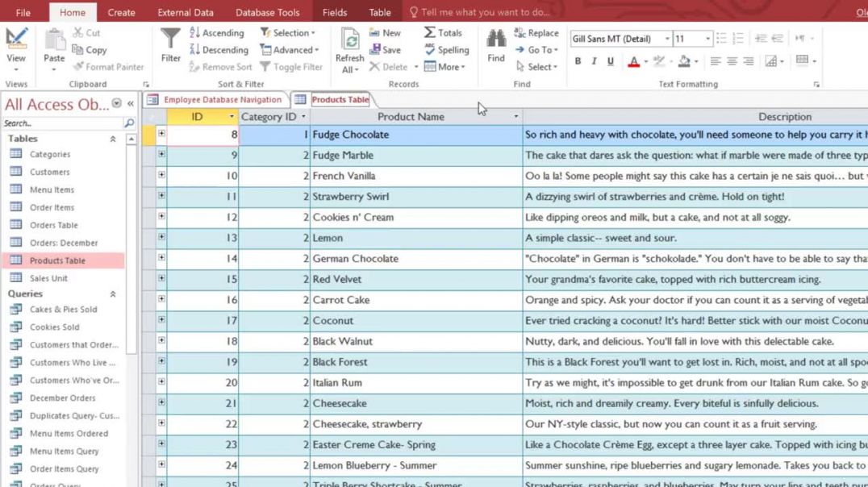Open the Cookies Sold query
The image size is (868, 487).
click(54, 327)
